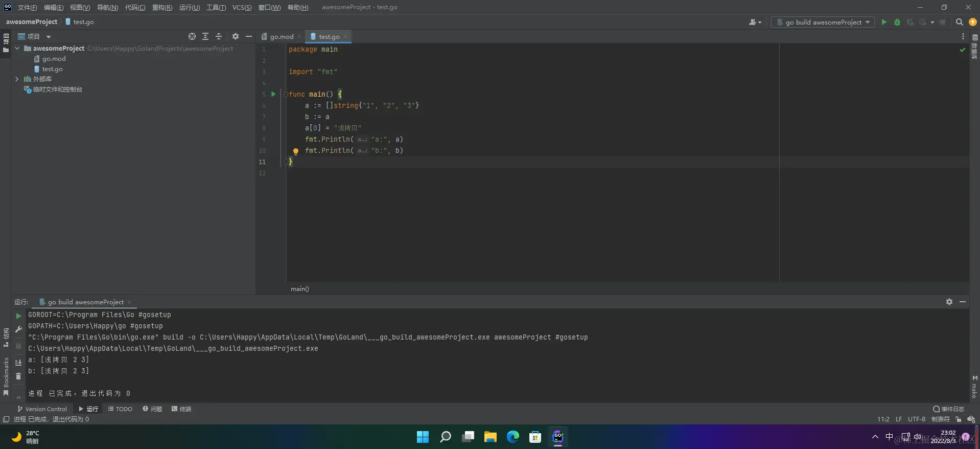980x449 pixels.
Task: Click taskbar volume icon
Action: [x=917, y=437]
